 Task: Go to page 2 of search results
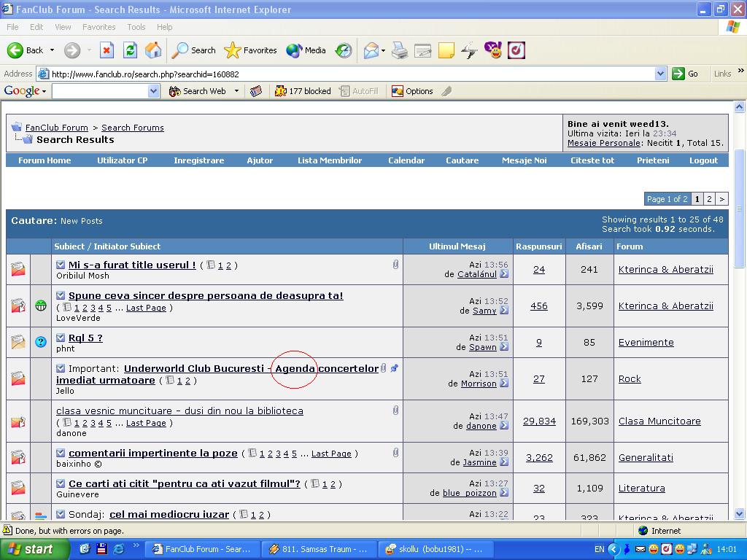[709, 199]
